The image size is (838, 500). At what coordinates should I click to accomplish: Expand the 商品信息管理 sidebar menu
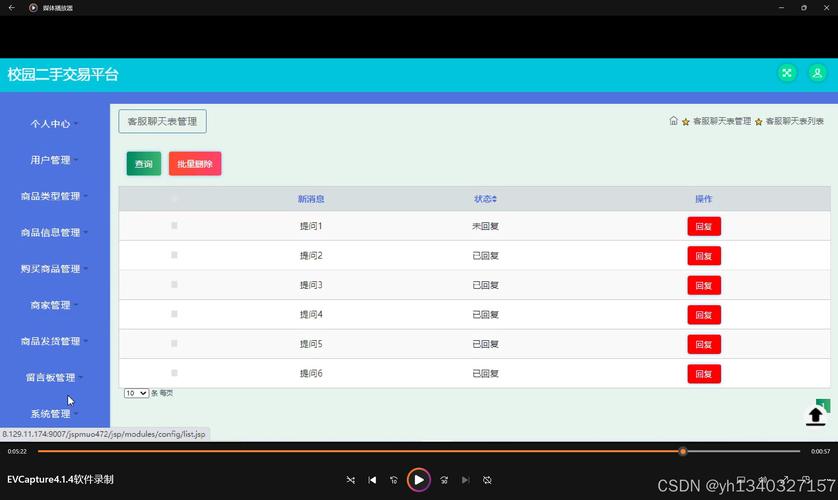54,233
